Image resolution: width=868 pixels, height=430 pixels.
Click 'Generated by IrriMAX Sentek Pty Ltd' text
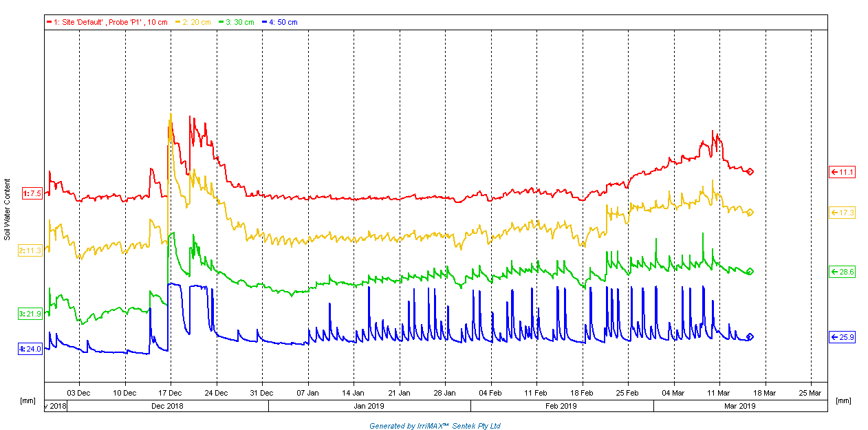click(435, 426)
